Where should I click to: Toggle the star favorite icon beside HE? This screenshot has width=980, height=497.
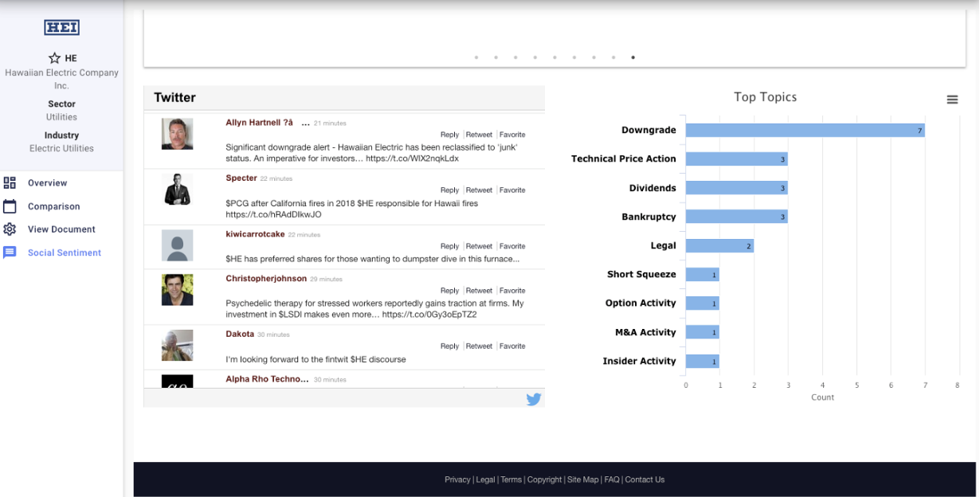[x=54, y=58]
